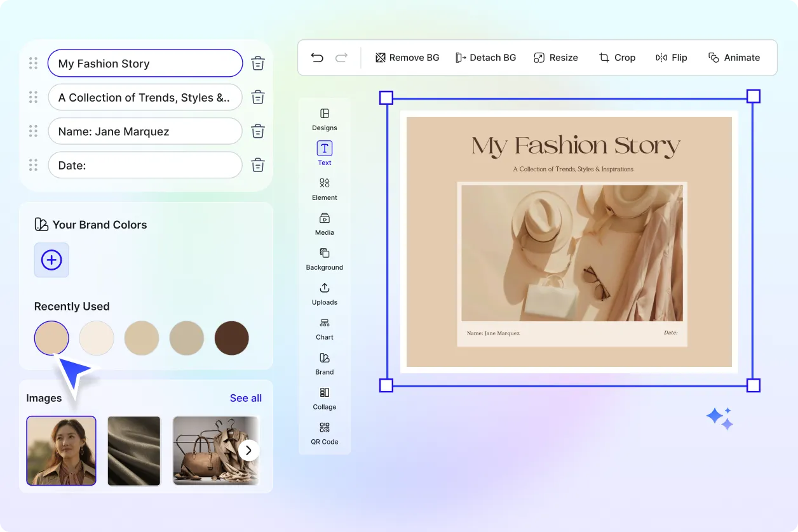Open the Detach BG tool
The height and width of the screenshot is (532, 798).
(x=486, y=57)
